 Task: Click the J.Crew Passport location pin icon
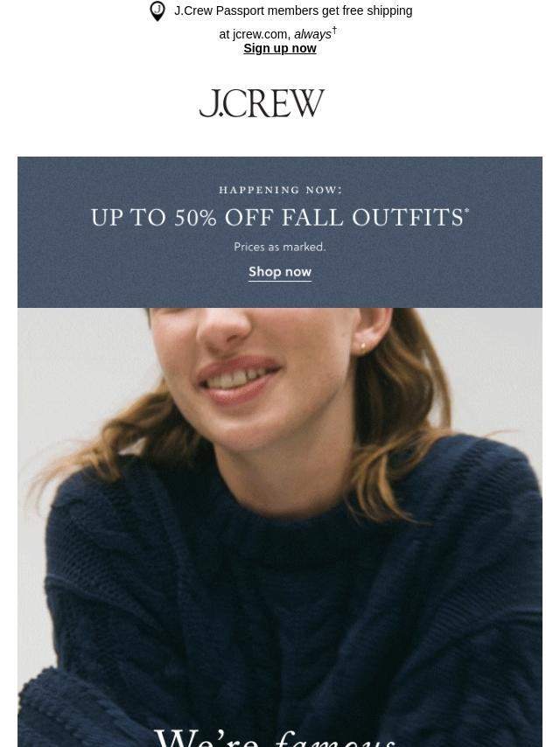point(157,11)
